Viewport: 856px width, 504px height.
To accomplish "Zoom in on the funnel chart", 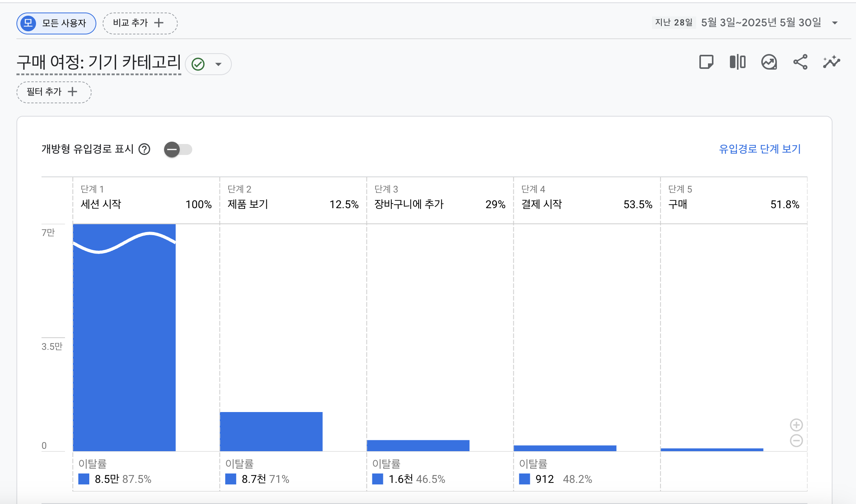I will pyautogui.click(x=796, y=425).
